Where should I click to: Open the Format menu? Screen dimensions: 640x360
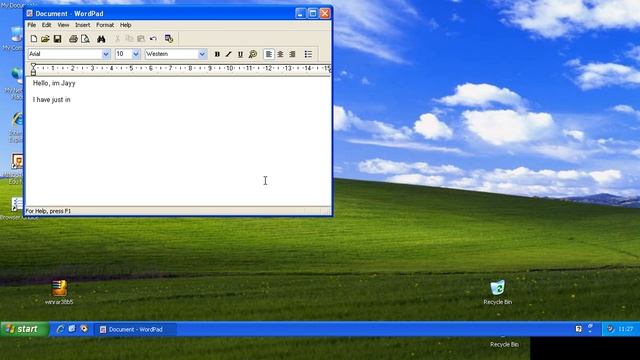(x=105, y=25)
